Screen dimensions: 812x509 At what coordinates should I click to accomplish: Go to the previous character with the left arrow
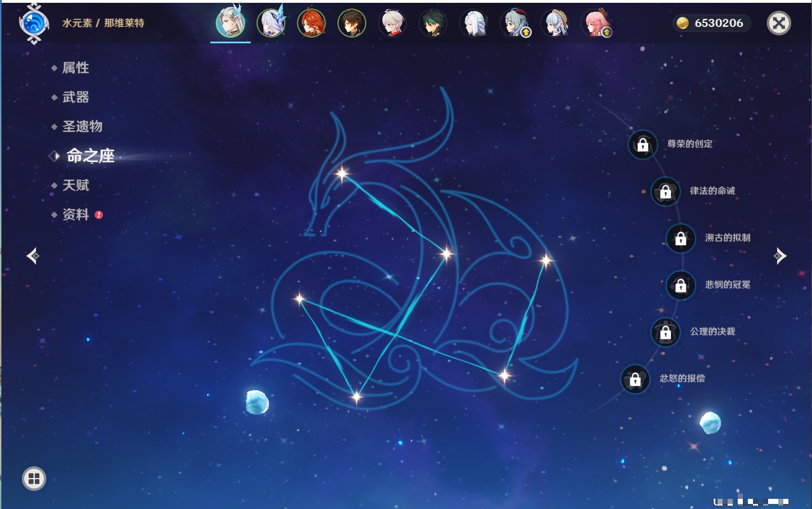pyautogui.click(x=33, y=256)
